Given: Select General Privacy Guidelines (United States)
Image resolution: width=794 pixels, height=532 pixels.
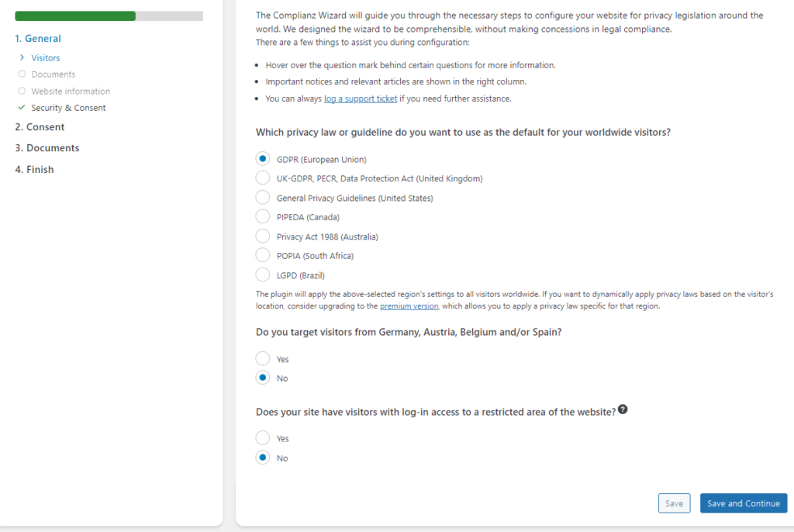Looking at the screenshot, I should (263, 198).
